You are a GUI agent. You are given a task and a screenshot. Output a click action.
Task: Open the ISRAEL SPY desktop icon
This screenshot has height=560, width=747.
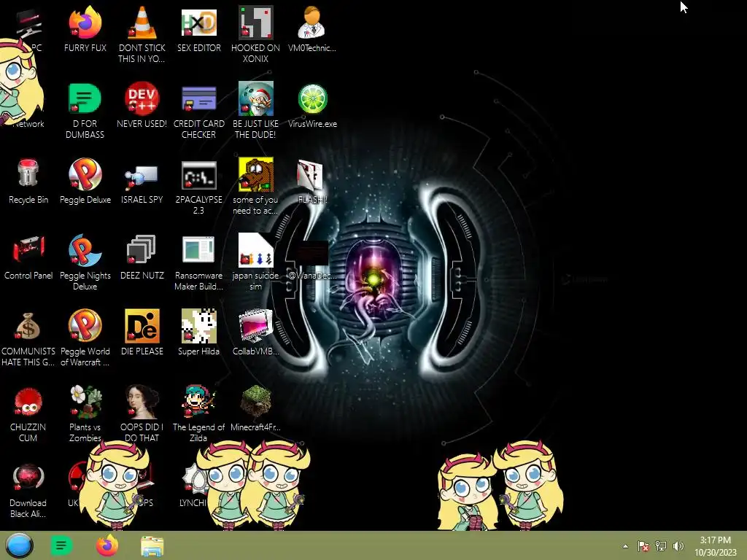tap(142, 177)
